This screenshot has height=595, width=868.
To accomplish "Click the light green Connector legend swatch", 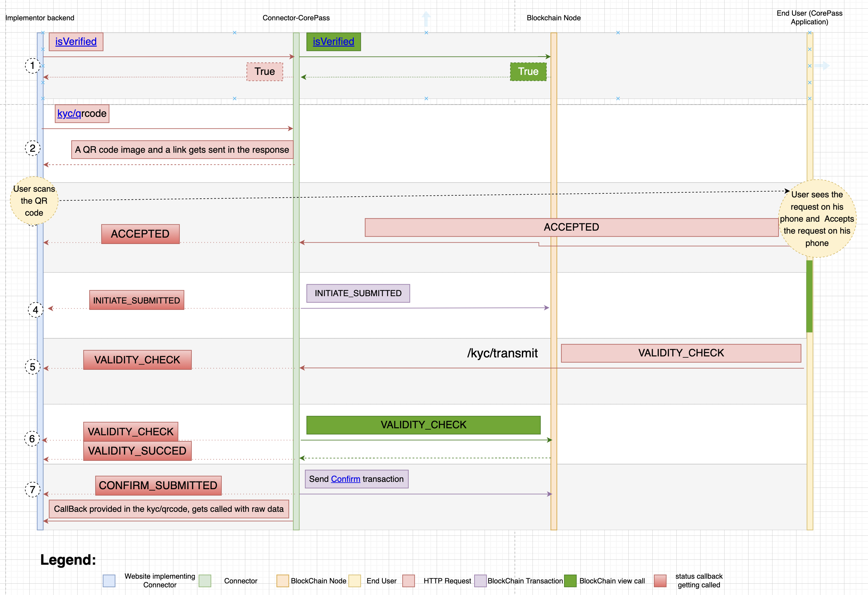I will tap(205, 581).
